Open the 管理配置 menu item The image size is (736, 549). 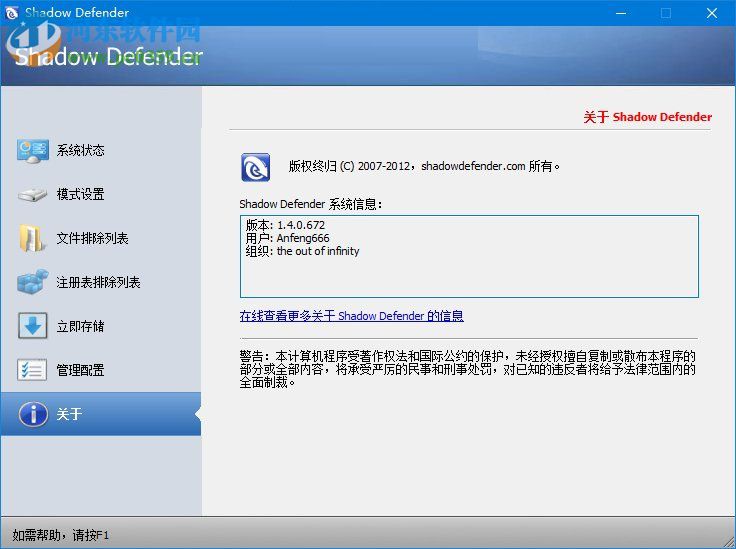(101, 370)
